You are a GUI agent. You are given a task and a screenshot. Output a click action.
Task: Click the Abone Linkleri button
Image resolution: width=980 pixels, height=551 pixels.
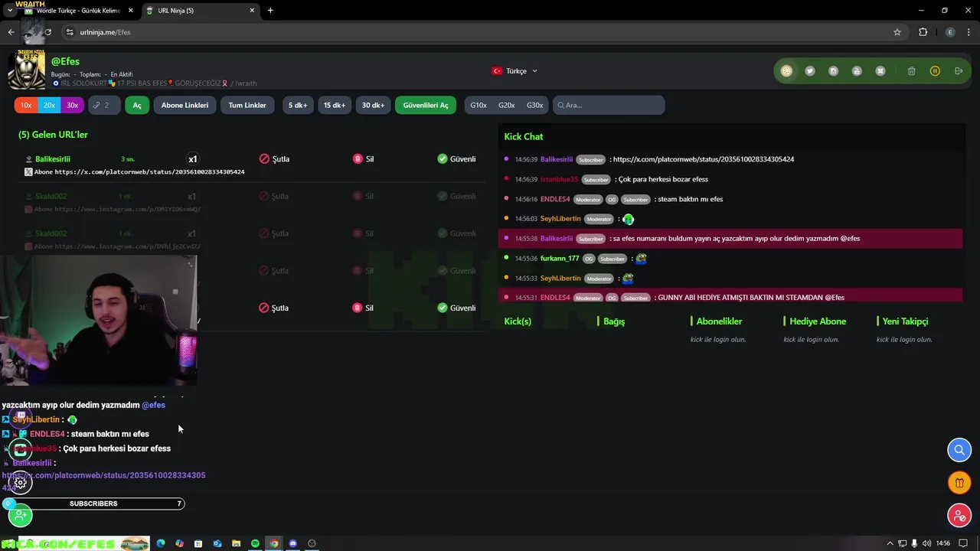pyautogui.click(x=185, y=106)
